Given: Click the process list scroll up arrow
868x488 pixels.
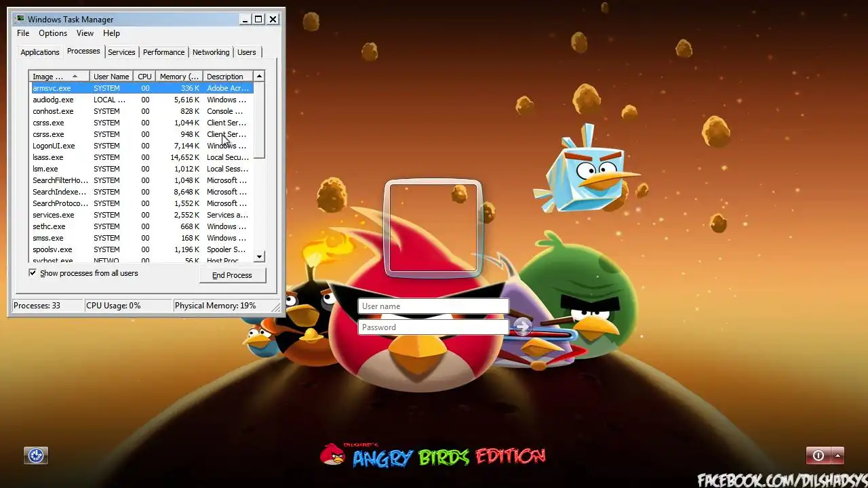Looking at the screenshot, I should pyautogui.click(x=259, y=77).
